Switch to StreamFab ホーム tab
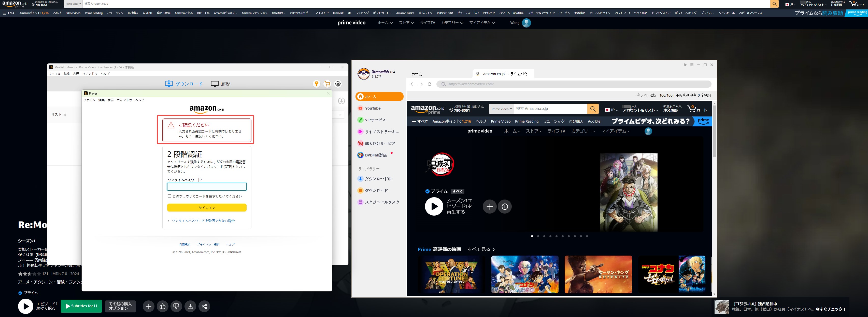This screenshot has height=317, width=868. pos(417,74)
